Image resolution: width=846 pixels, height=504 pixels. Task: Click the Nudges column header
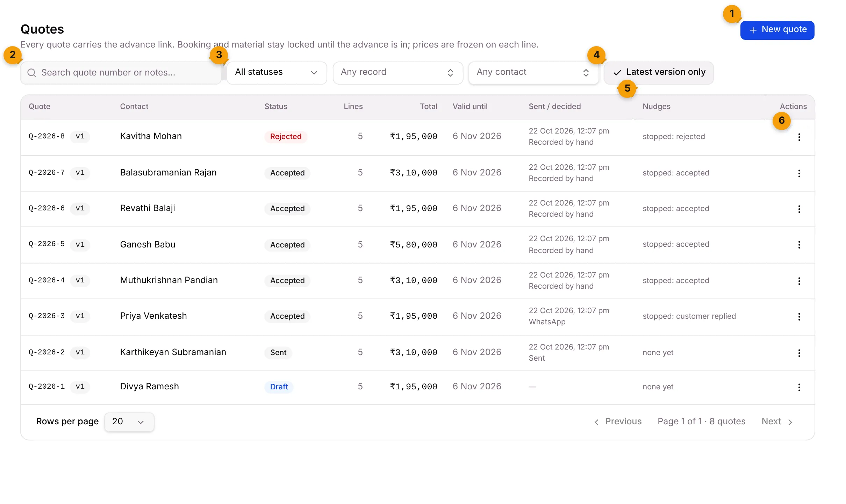[x=657, y=107]
